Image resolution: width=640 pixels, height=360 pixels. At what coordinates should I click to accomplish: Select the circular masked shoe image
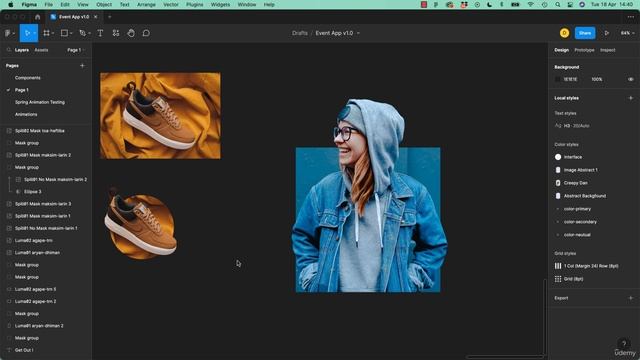(x=141, y=224)
